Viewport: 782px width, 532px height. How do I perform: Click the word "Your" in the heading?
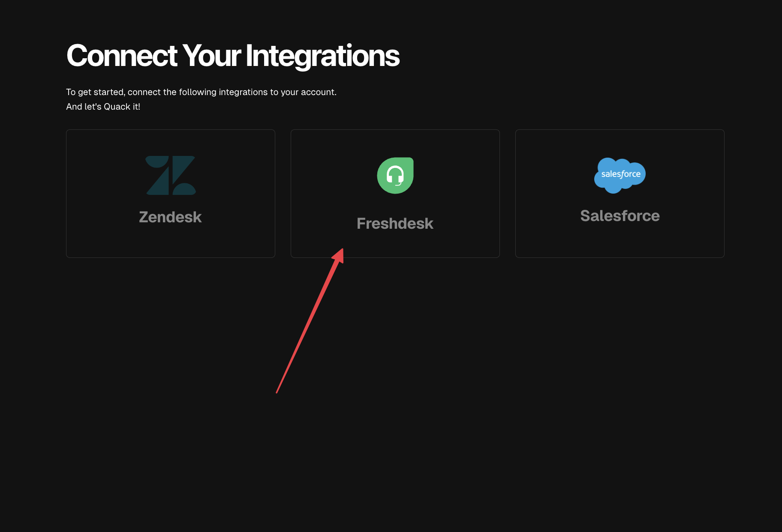(211, 56)
